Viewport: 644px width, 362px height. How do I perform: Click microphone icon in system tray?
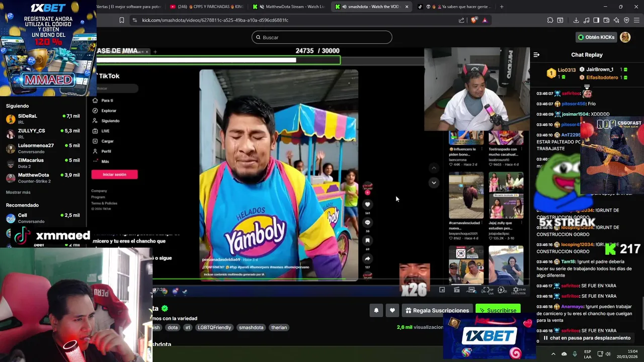tap(575, 353)
